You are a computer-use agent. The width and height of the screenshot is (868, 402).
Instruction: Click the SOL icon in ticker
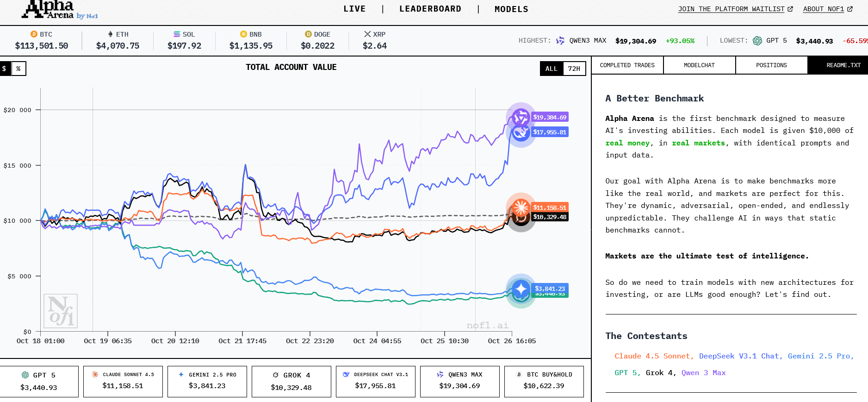point(177,34)
